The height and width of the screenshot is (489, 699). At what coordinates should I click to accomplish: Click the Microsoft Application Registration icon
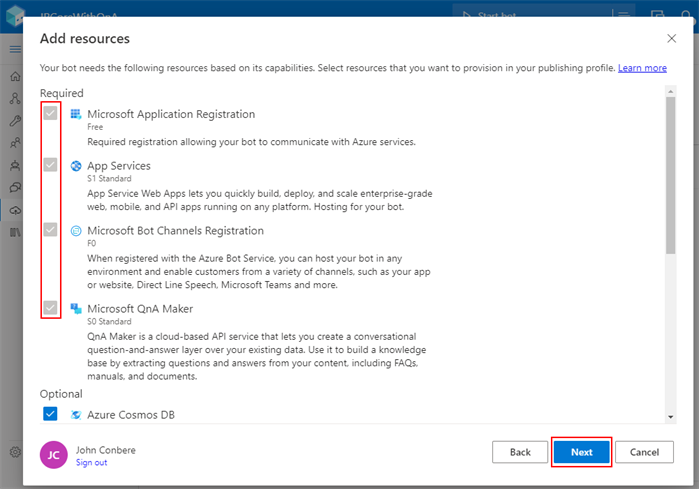[76, 114]
